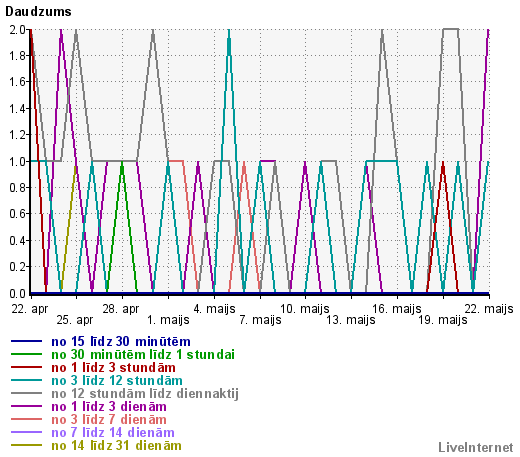
Task: Click the 1.2 y-axis value
Action: 18,135
